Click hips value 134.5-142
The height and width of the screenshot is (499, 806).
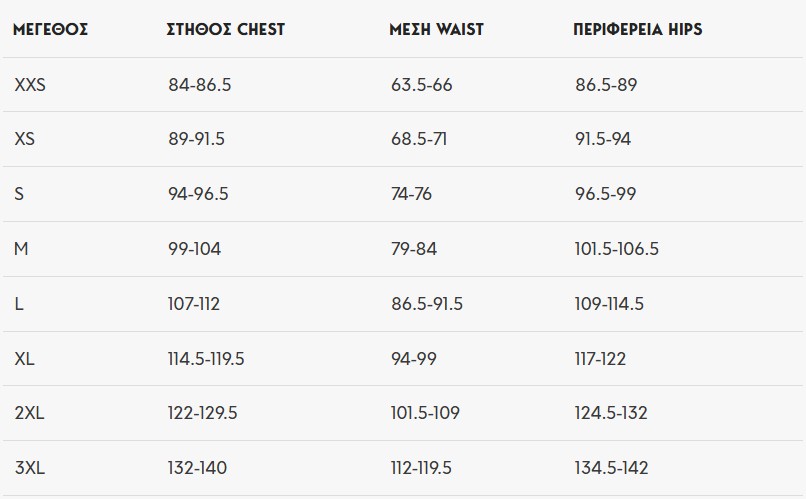(611, 468)
